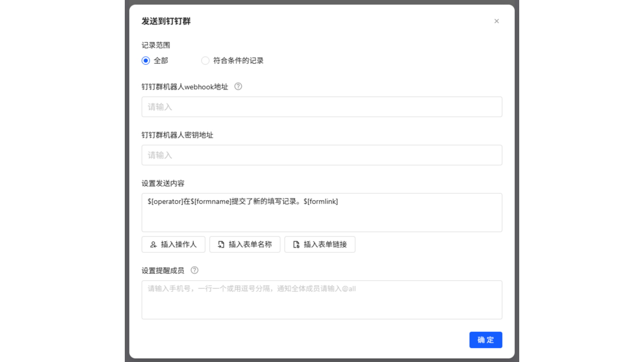Focus the 钉钉群机器人密钥地址 input field
Screen dimensions: 644x362
(322, 155)
